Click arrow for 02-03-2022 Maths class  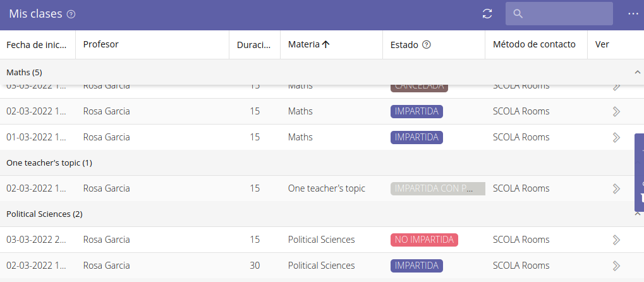click(616, 111)
